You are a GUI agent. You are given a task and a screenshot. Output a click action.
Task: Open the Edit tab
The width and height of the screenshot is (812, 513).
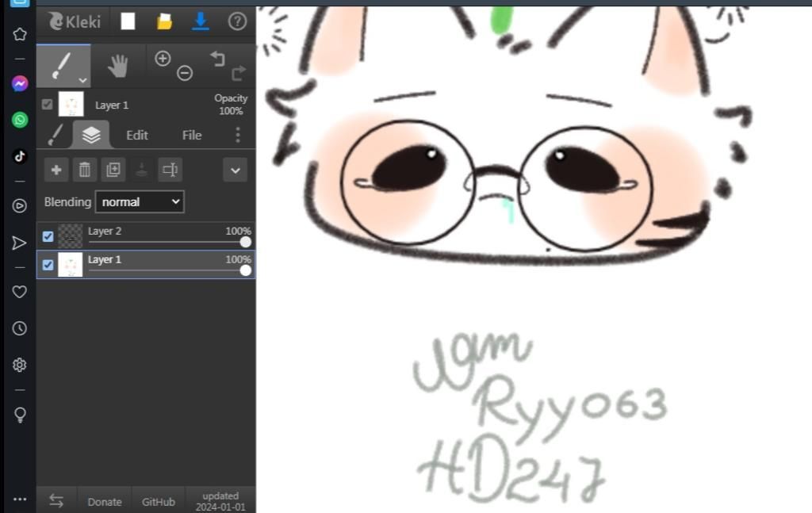tap(136, 135)
